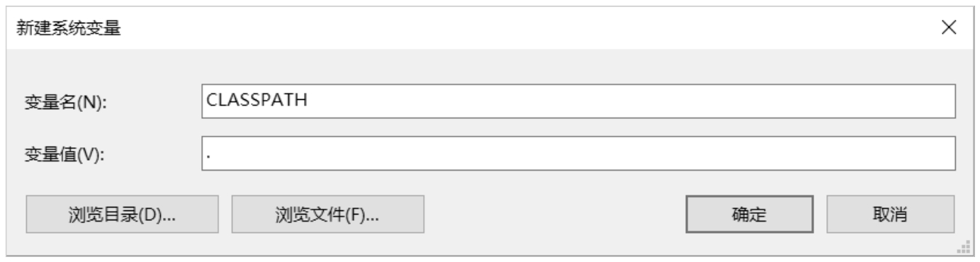The image size is (980, 262).
Task: Confirm with the 确定 button
Action: [x=749, y=215]
